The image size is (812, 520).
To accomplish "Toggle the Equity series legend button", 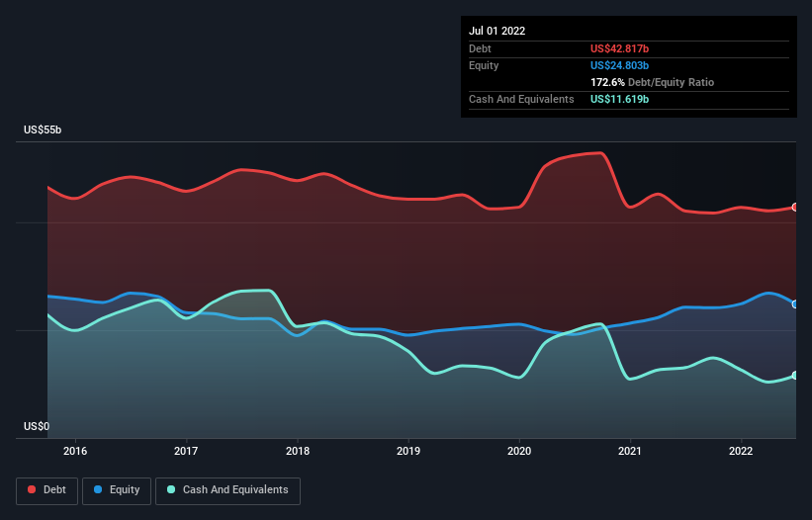I will click(x=117, y=490).
